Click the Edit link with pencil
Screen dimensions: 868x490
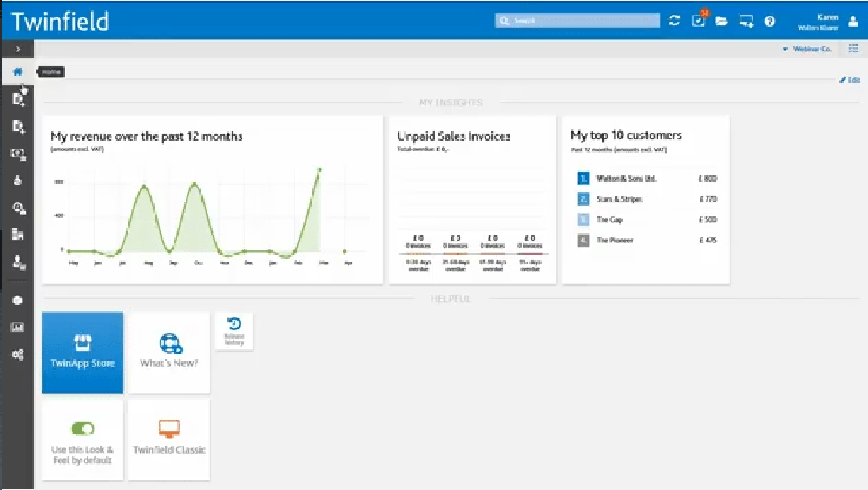[x=850, y=80]
